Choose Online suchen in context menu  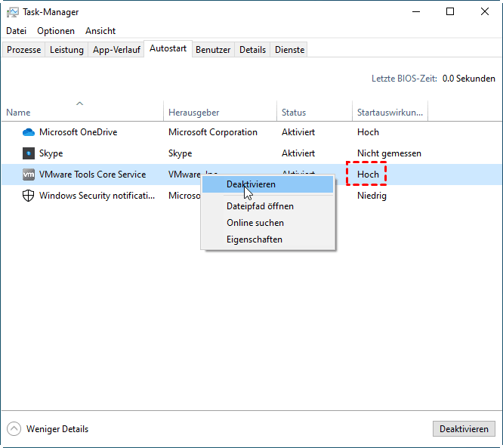(x=267, y=223)
